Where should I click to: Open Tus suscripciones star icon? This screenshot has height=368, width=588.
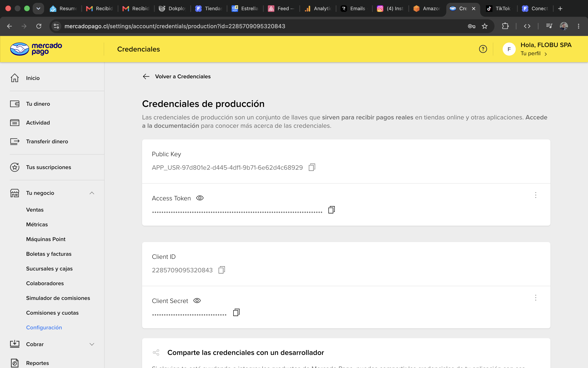(x=14, y=167)
